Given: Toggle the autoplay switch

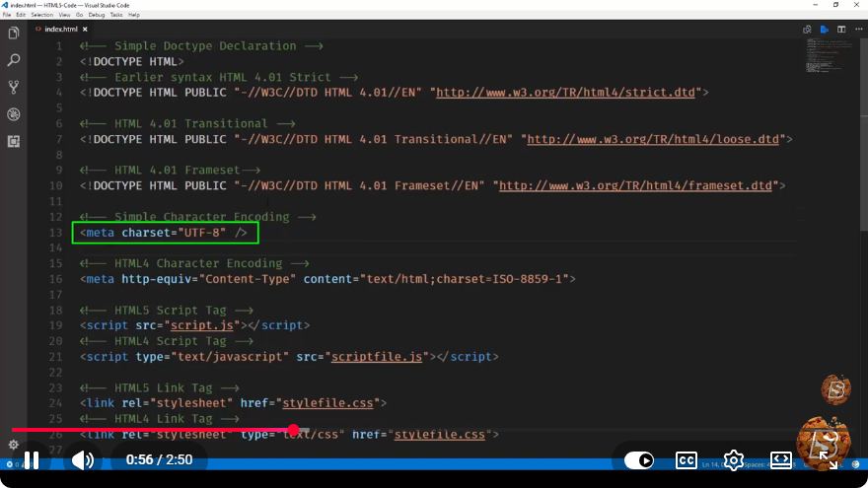Looking at the screenshot, I should coord(639,460).
